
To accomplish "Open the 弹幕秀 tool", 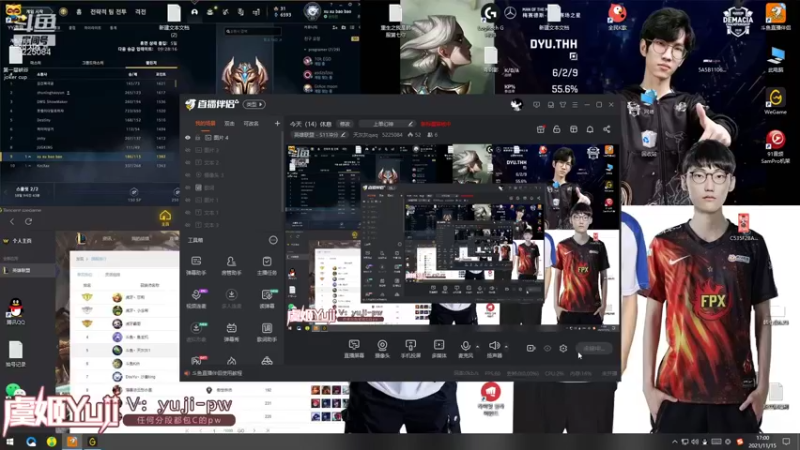I will [231, 332].
